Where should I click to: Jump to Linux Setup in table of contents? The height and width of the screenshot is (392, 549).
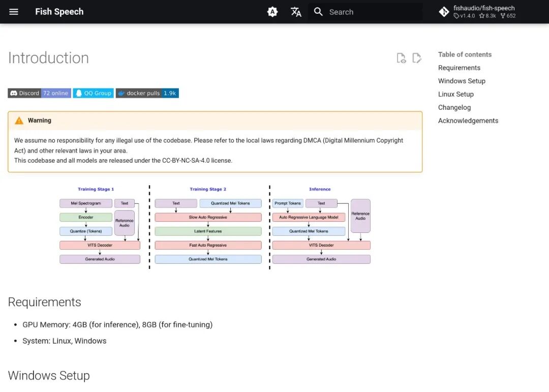coord(455,94)
